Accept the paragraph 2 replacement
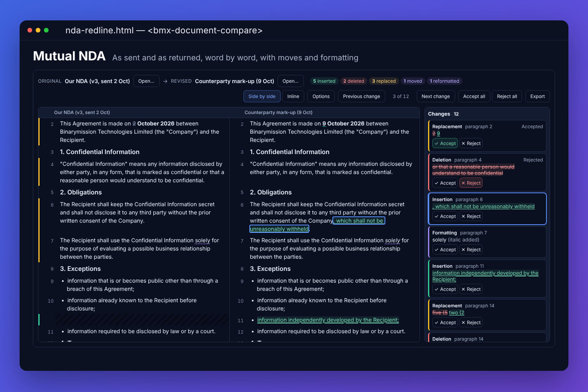 click(x=445, y=143)
